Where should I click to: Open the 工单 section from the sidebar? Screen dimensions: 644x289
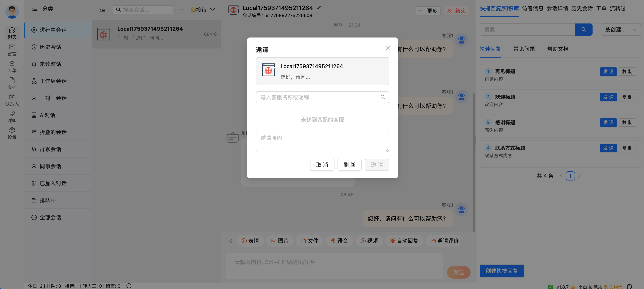coord(12,66)
